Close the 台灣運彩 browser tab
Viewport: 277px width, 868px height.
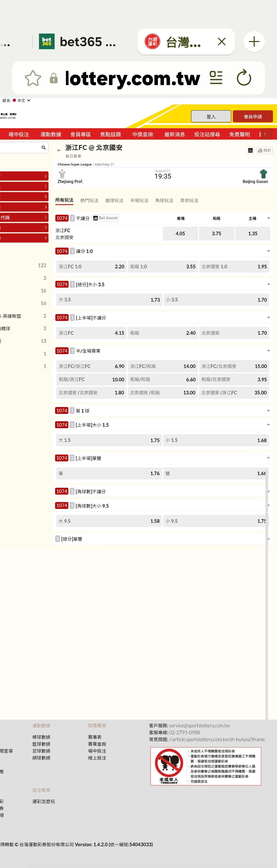[222, 42]
